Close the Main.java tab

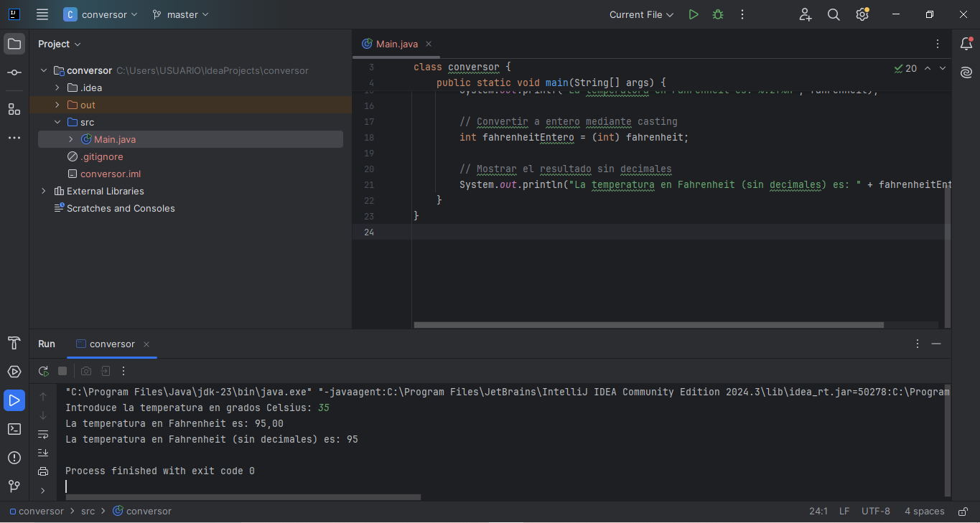429,44
